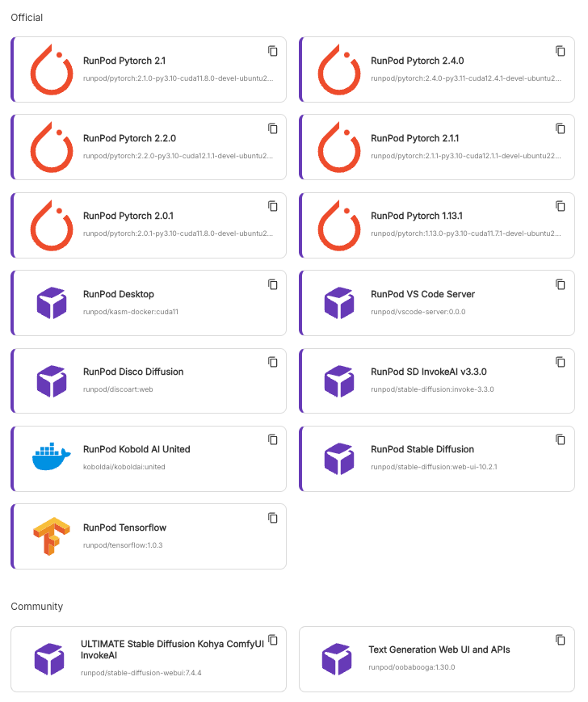Copy the RunPod Tensorflow image name
The width and height of the screenshot is (588, 702).
pos(273,518)
